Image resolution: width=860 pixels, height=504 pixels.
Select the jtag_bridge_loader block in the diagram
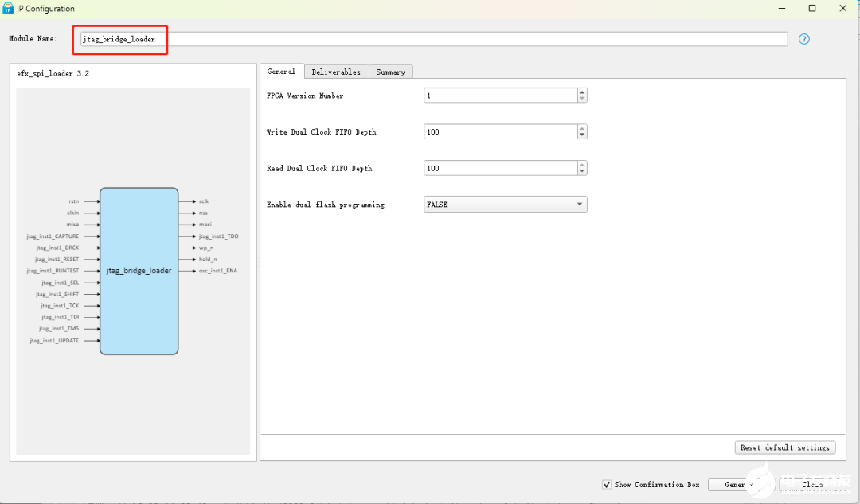(139, 271)
